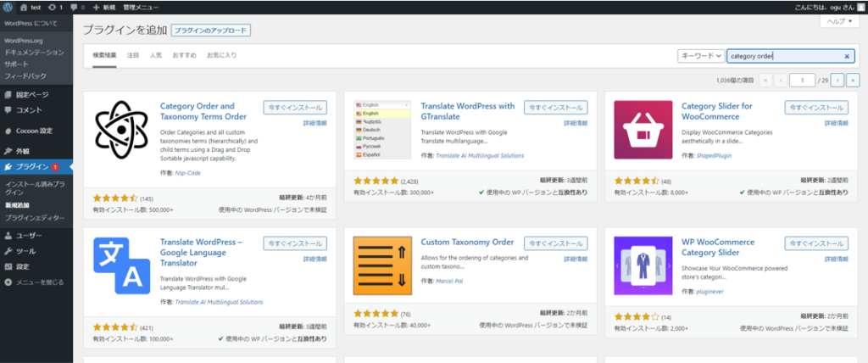This screenshot has height=363, width=868.
Task: Switch to おすすめ tab
Action: point(184,55)
